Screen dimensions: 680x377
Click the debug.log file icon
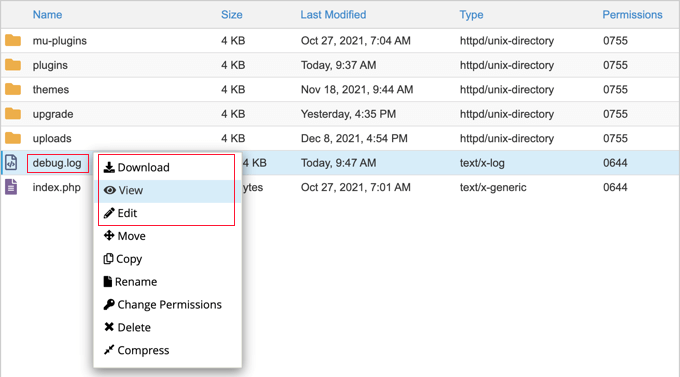[11, 163]
